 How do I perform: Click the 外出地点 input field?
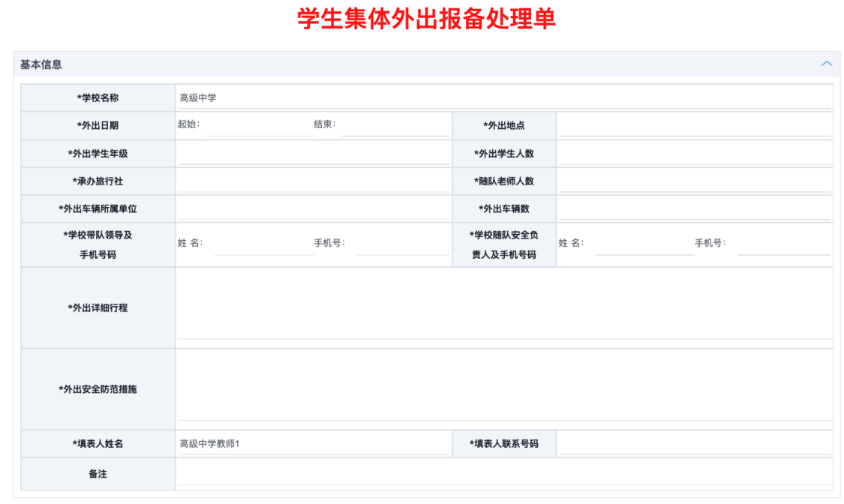click(x=694, y=125)
